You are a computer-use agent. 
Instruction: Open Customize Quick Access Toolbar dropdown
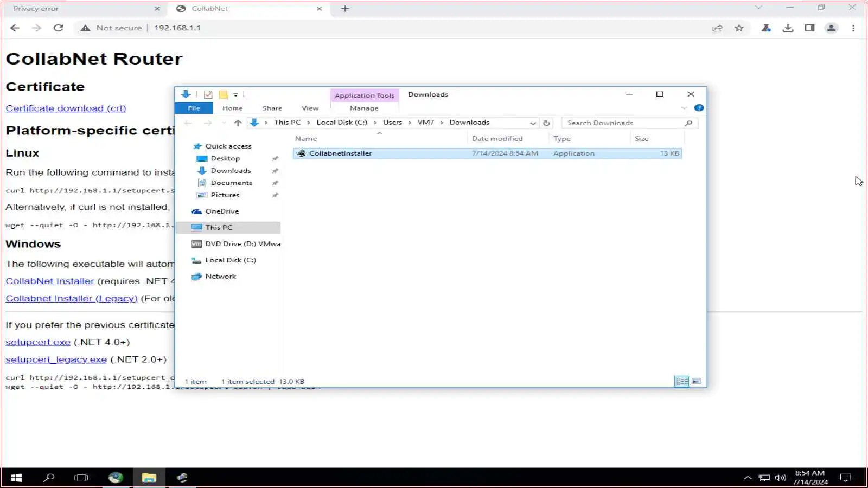click(x=235, y=95)
